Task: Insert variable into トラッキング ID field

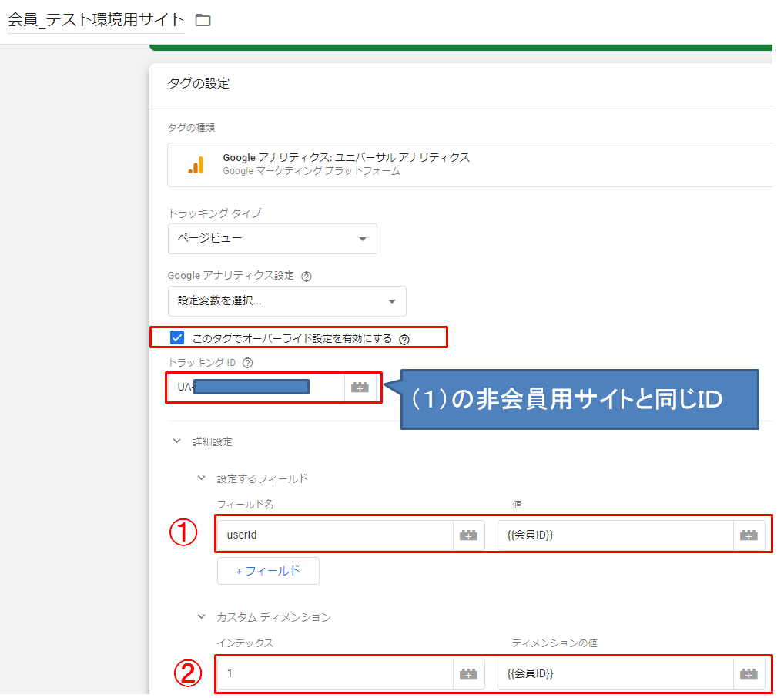Action: click(360, 388)
